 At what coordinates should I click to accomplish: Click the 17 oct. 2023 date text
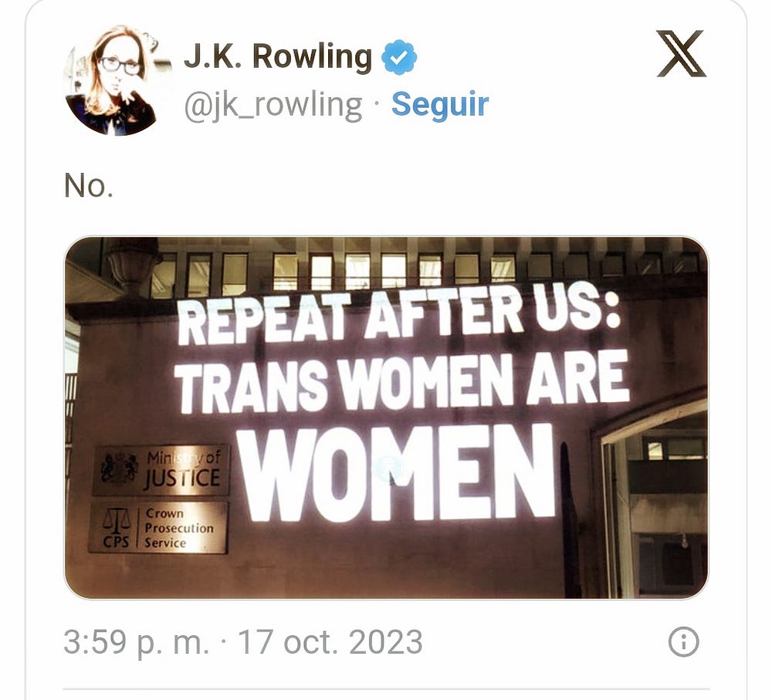(330, 642)
